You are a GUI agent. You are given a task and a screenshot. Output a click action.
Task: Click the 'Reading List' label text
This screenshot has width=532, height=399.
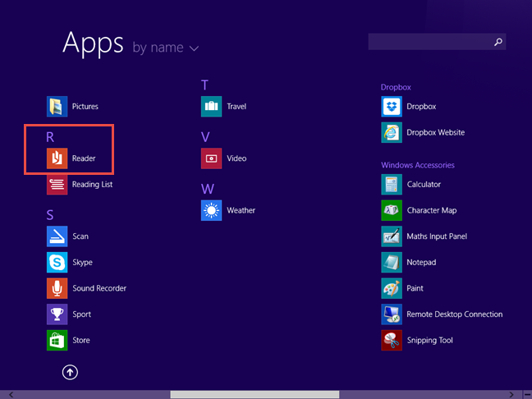pos(92,185)
